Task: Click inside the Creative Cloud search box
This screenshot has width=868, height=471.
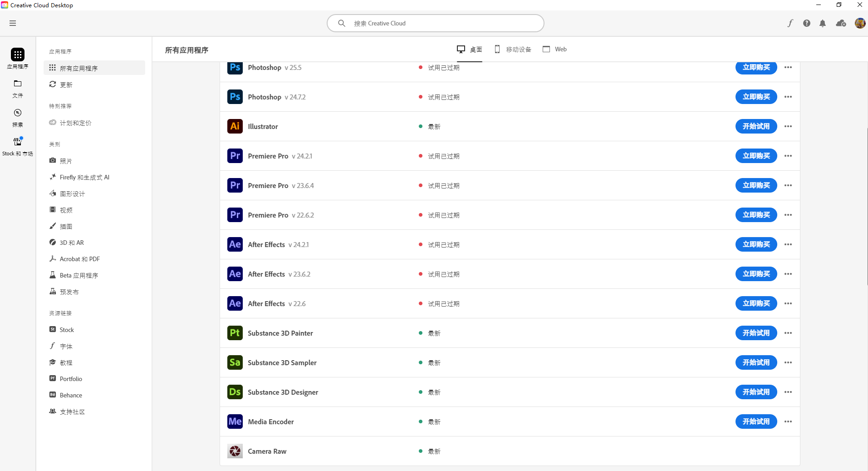Action: pyautogui.click(x=435, y=23)
